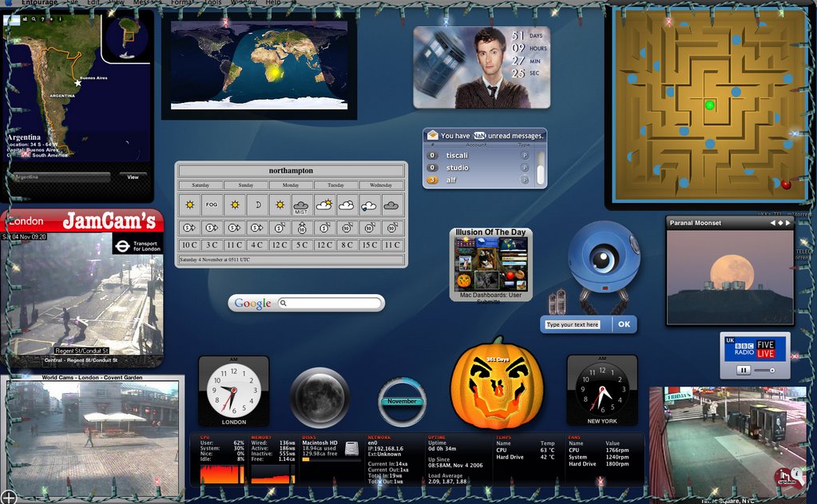Viewport: 817px width, 504px height.
Task: Open the Window menu
Action: tap(244, 2)
